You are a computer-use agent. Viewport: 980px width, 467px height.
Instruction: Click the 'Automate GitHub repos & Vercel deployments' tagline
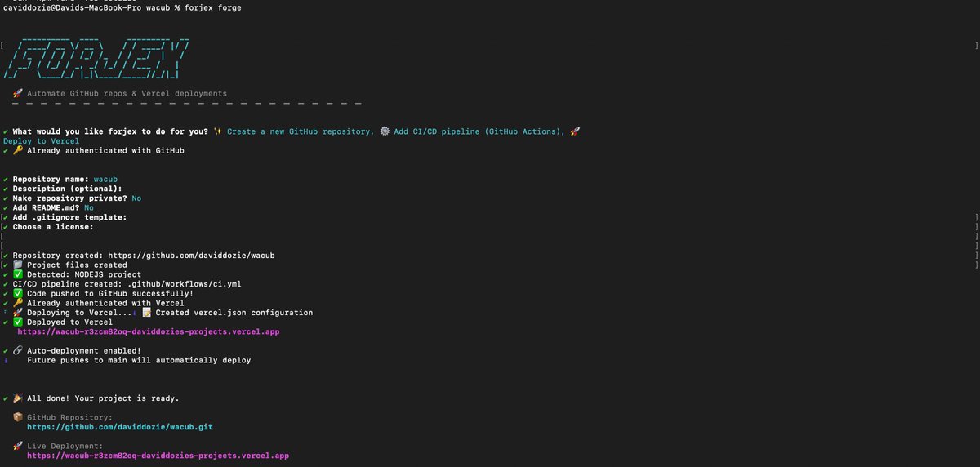click(127, 94)
